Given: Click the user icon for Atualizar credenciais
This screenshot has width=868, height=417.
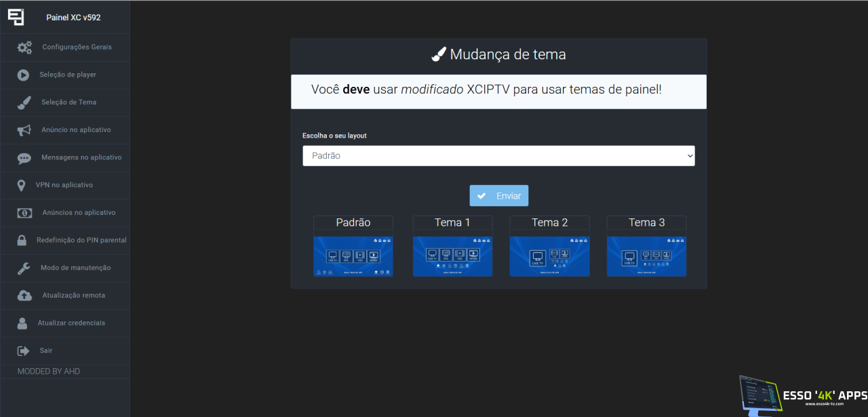Looking at the screenshot, I should tap(22, 323).
